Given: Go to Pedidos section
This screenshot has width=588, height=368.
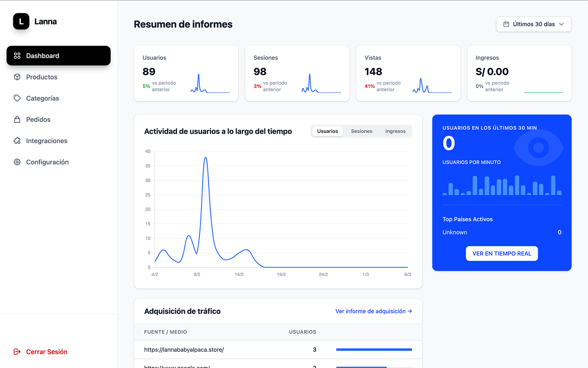Looking at the screenshot, I should tap(38, 120).
